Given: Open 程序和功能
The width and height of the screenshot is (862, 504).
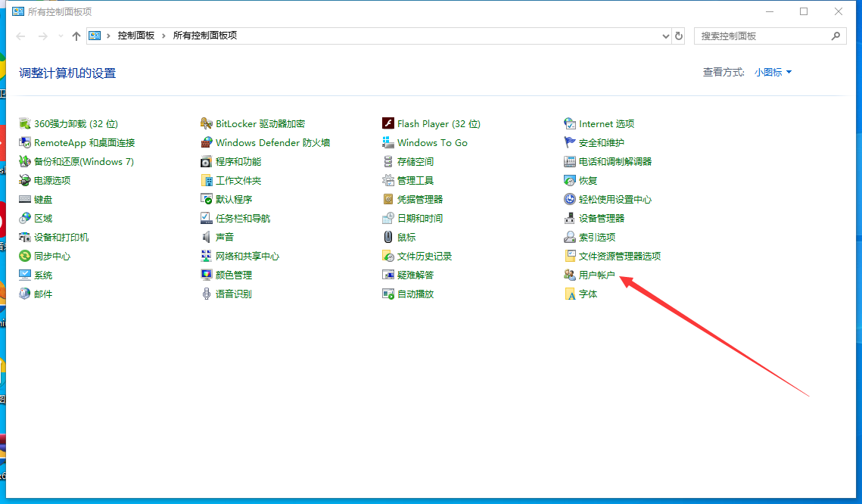Looking at the screenshot, I should pos(241,161).
